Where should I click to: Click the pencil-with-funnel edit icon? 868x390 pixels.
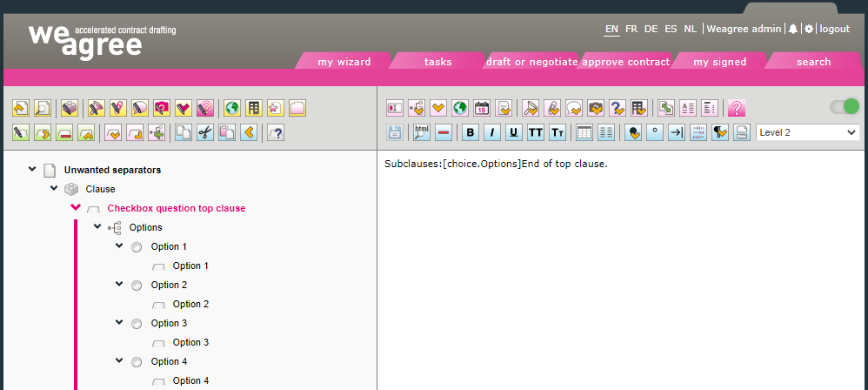(x=97, y=108)
